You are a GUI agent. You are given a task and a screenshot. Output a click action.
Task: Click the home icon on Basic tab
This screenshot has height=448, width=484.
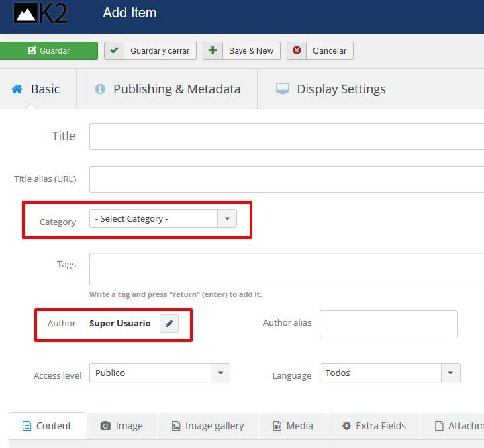point(17,89)
